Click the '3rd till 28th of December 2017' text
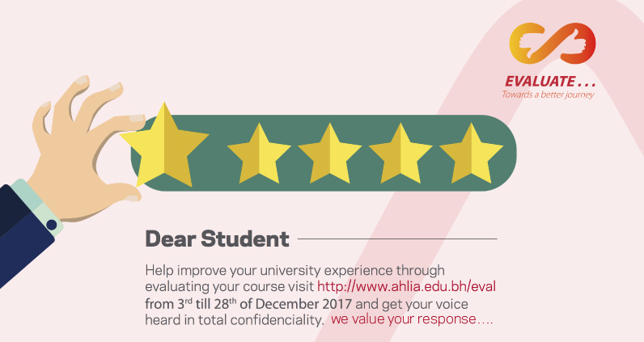The image size is (644, 342). point(265,304)
